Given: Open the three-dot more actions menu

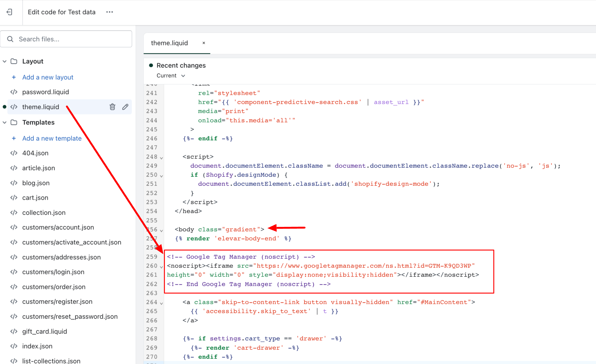Looking at the screenshot, I should tap(109, 12).
